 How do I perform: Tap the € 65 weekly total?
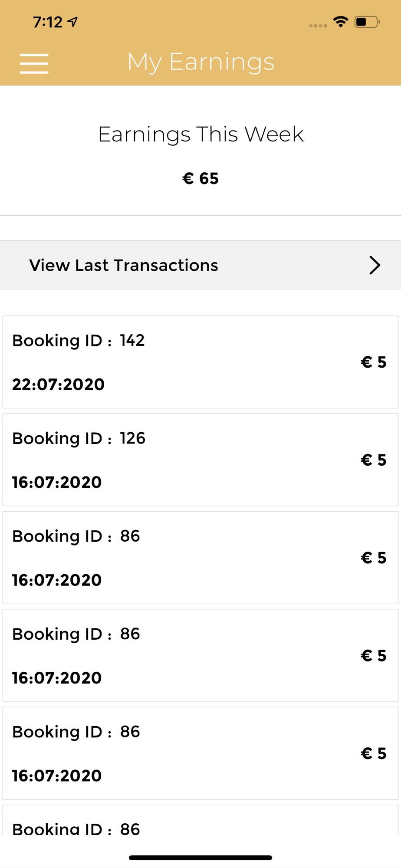point(200,178)
